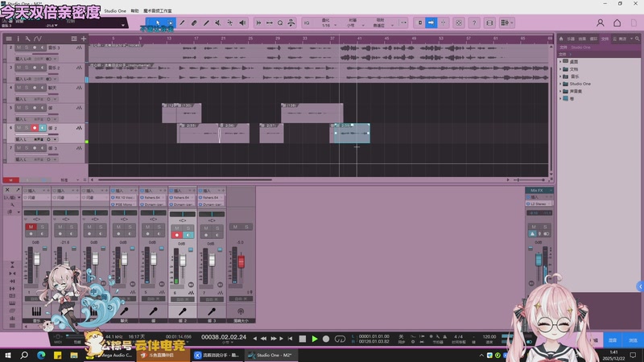This screenshot has height=362, width=644.
Task: Select the highlighted clip on track 6
Action: [352, 134]
